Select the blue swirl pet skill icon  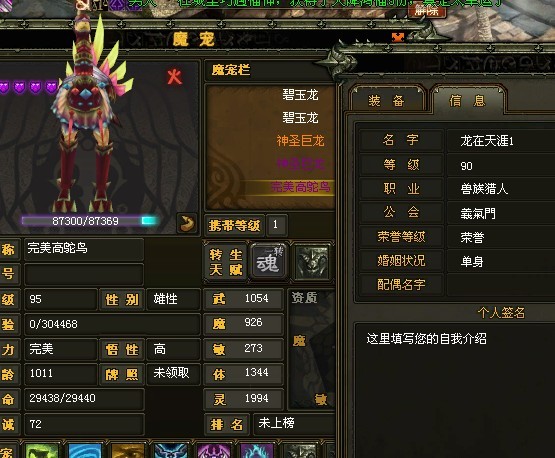(x=85, y=450)
